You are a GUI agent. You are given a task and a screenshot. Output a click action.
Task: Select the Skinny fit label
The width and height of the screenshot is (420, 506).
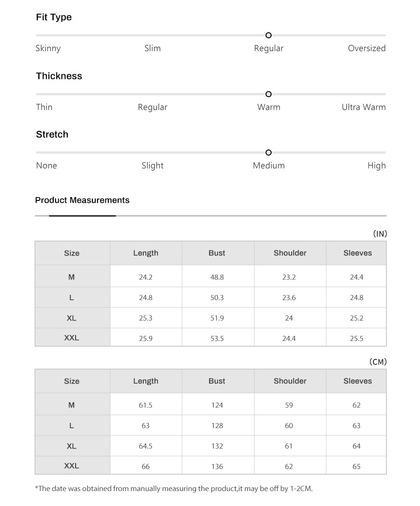click(48, 49)
